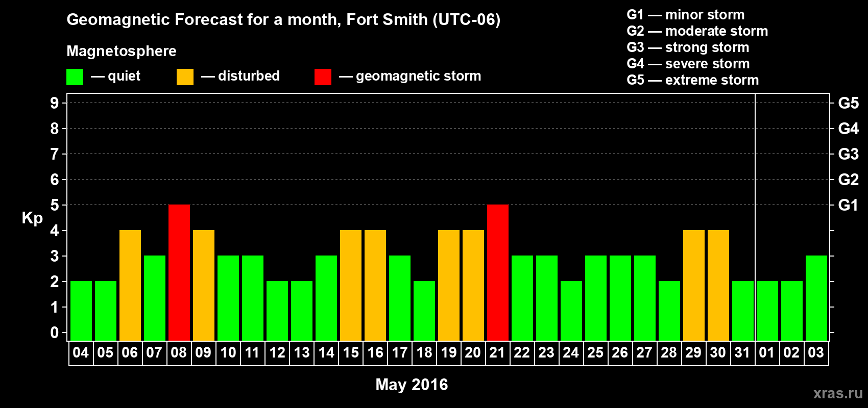This screenshot has width=868, height=408.
Task: Select the date label 20
Action: point(473,353)
